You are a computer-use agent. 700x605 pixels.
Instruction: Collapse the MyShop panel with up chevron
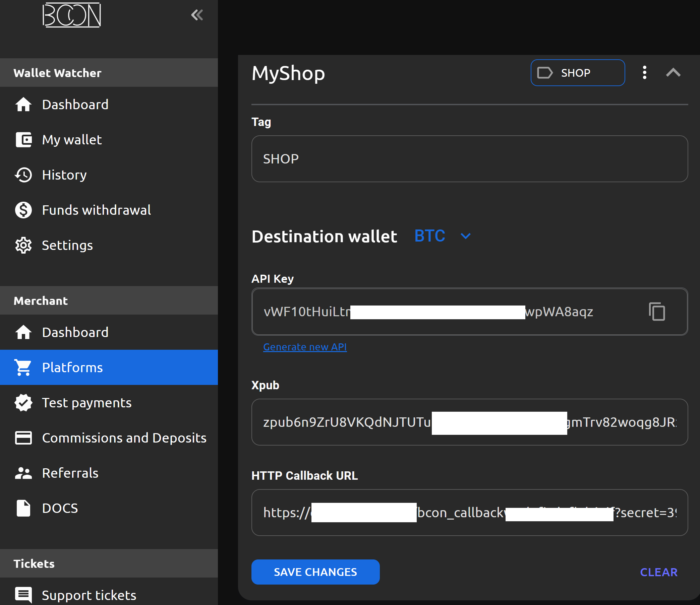tap(673, 73)
